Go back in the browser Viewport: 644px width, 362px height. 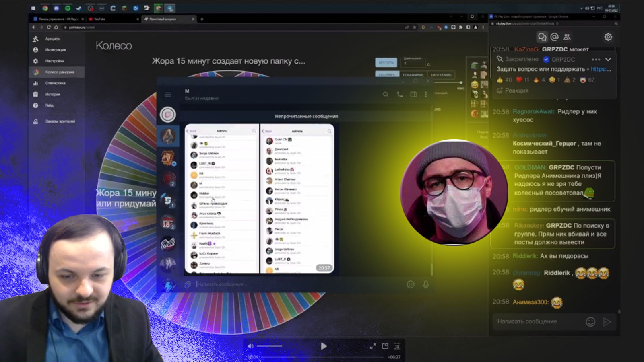coord(34,27)
